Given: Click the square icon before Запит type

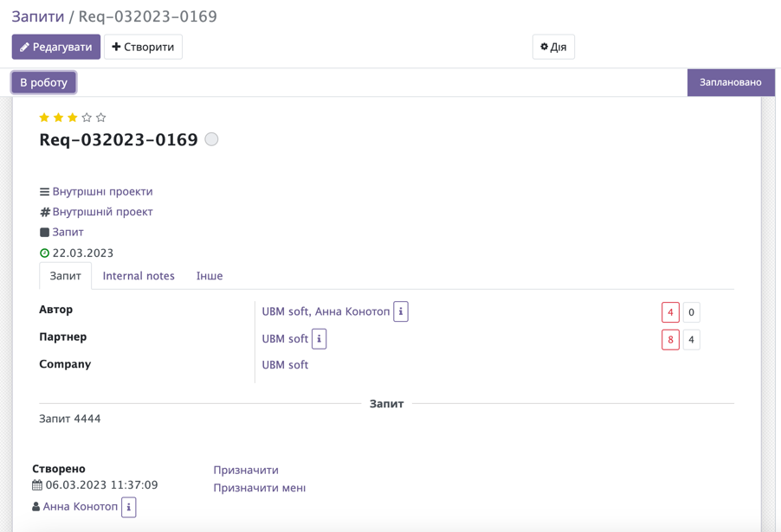Looking at the screenshot, I should (x=43, y=232).
